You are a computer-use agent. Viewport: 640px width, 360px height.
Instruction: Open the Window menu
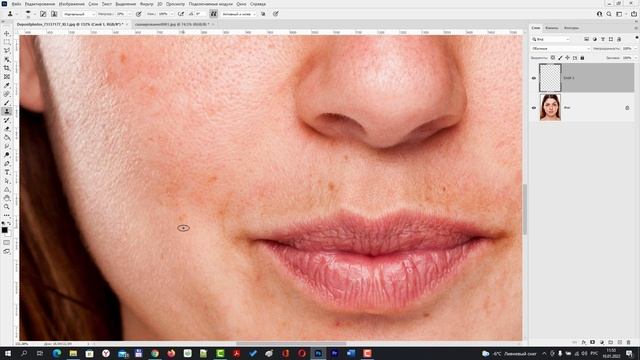click(241, 4)
